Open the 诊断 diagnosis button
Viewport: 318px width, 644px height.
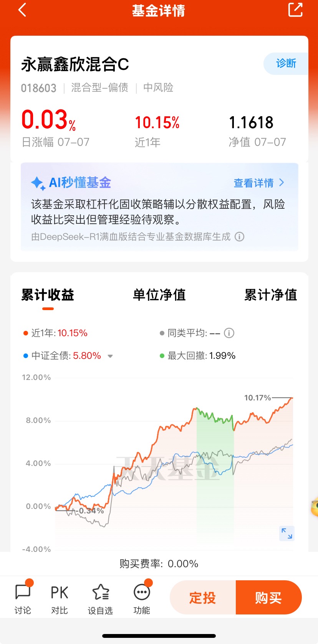286,63
